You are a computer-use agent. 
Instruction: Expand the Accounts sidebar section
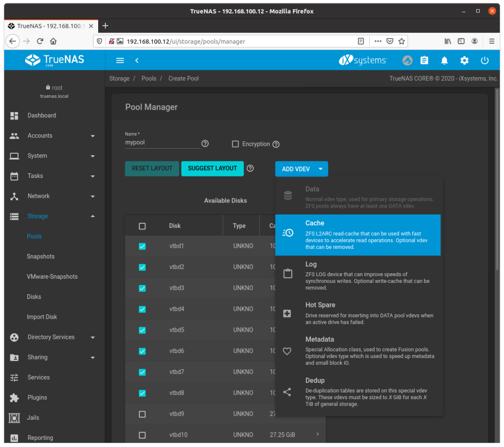(x=39, y=135)
